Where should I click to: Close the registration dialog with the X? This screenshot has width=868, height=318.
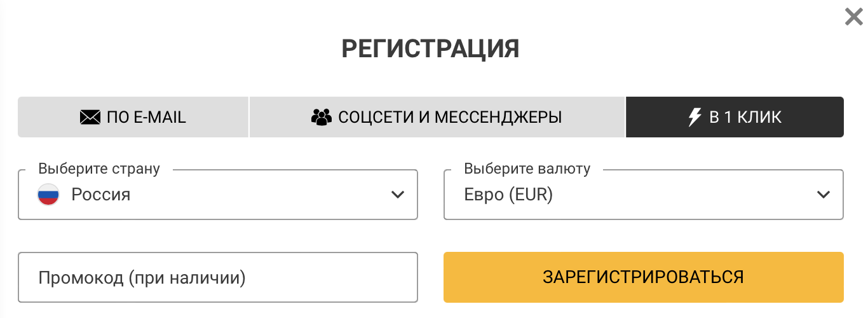pyautogui.click(x=853, y=17)
